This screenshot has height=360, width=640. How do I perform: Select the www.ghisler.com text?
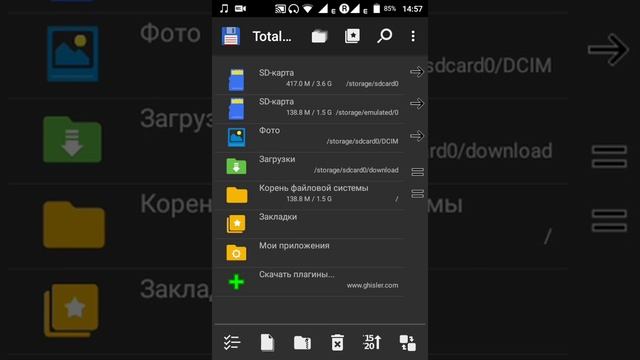tap(373, 285)
